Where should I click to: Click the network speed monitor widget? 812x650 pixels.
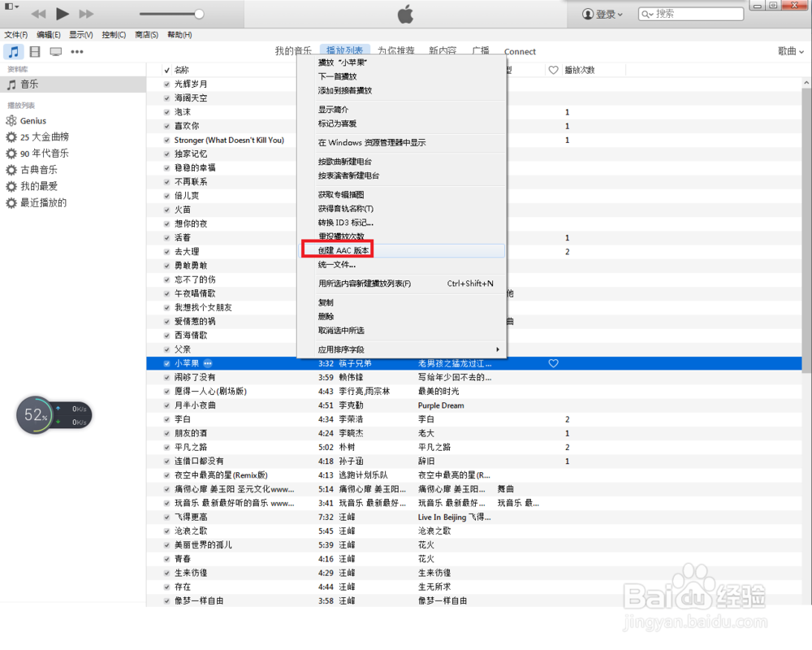(x=54, y=415)
